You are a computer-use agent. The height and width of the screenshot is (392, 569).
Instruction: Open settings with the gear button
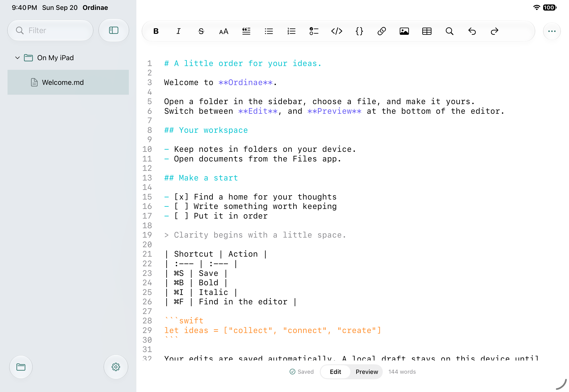click(x=116, y=367)
